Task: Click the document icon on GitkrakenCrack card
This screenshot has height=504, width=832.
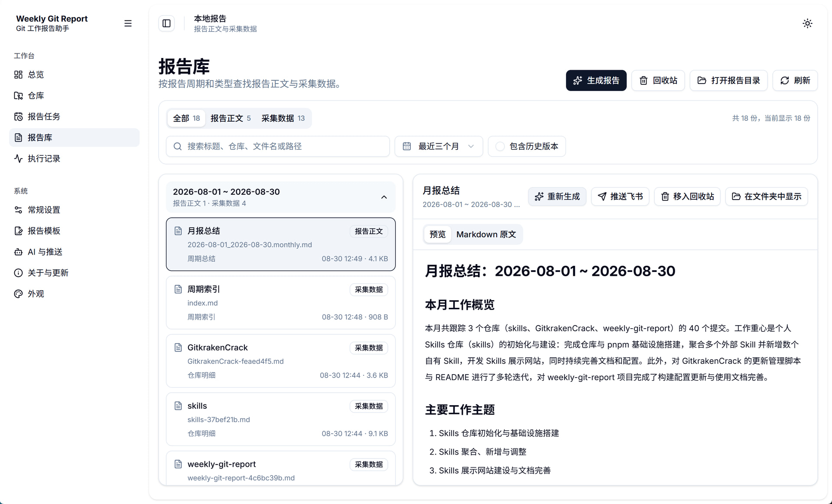Action: [178, 347]
